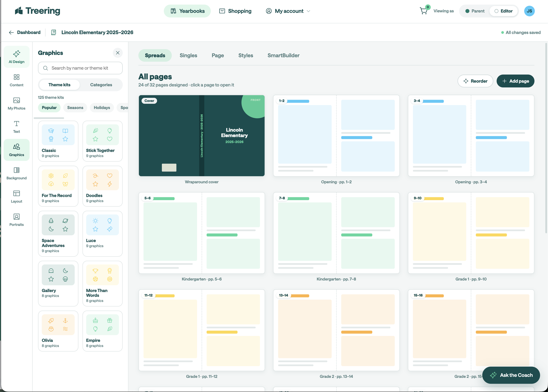The width and height of the screenshot is (548, 392).
Task: Click the Add page button
Action: point(515,81)
